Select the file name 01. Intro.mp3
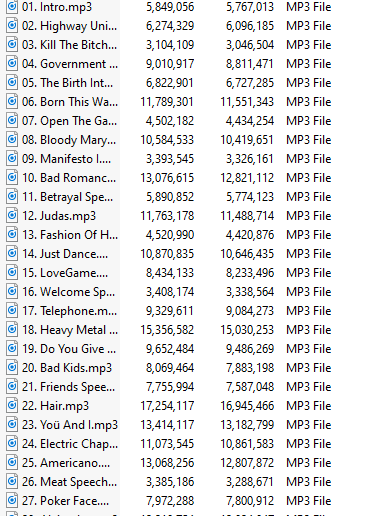The width and height of the screenshot is (390, 516). pyautogui.click(x=57, y=7)
